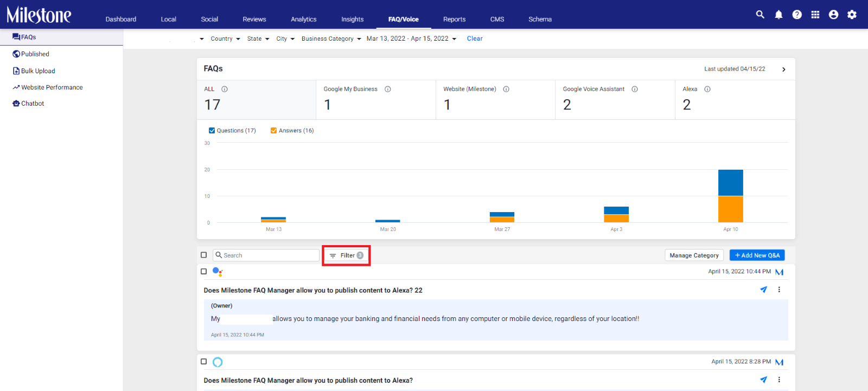Go to the Local tab
Viewport: 868px width, 391px height.
(x=169, y=19)
